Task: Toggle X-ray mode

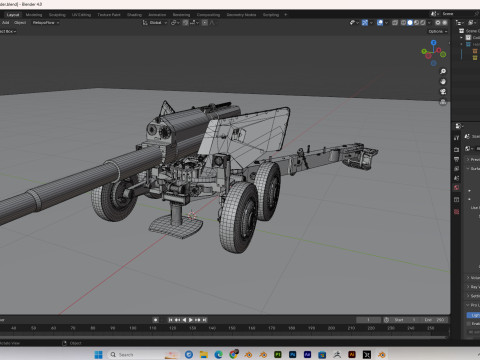Action: point(395,23)
